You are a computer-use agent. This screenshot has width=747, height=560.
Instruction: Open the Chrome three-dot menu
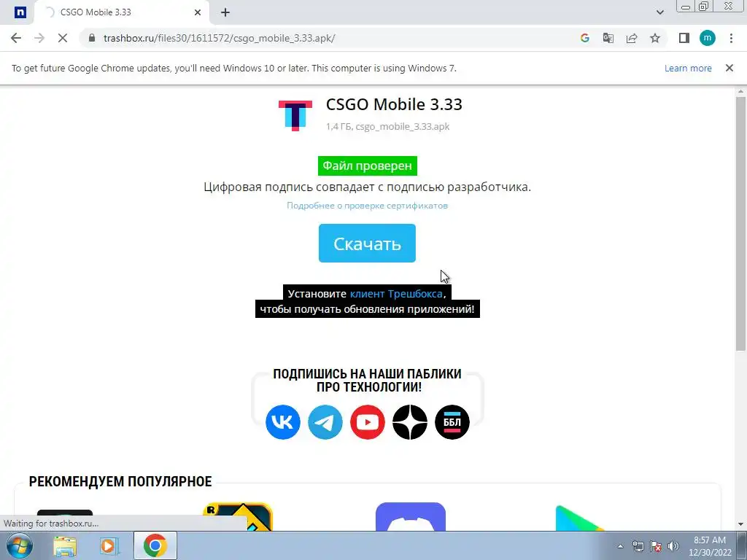tap(731, 38)
